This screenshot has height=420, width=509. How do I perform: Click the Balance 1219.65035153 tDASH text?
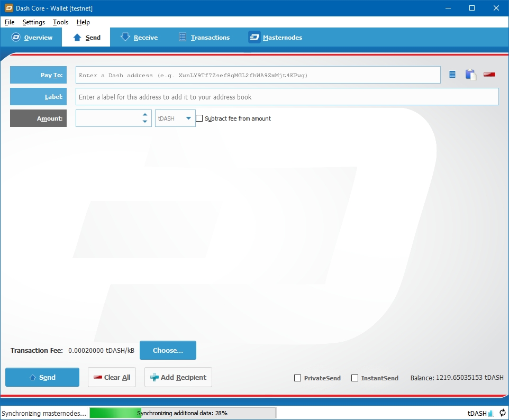[x=457, y=378]
